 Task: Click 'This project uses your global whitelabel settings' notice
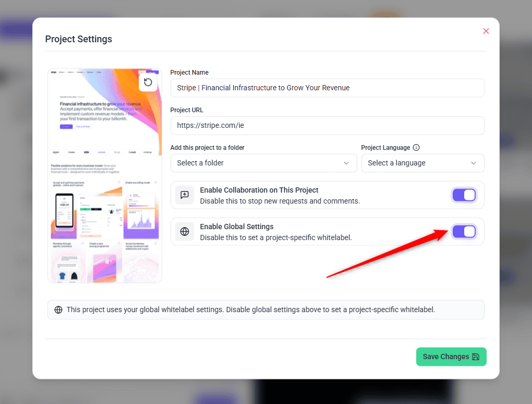266,310
